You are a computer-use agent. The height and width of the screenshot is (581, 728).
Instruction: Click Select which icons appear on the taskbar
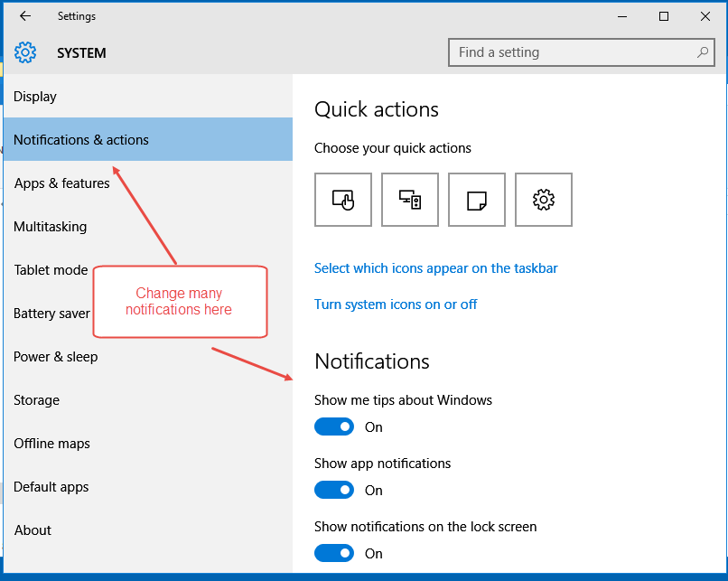tap(436, 268)
